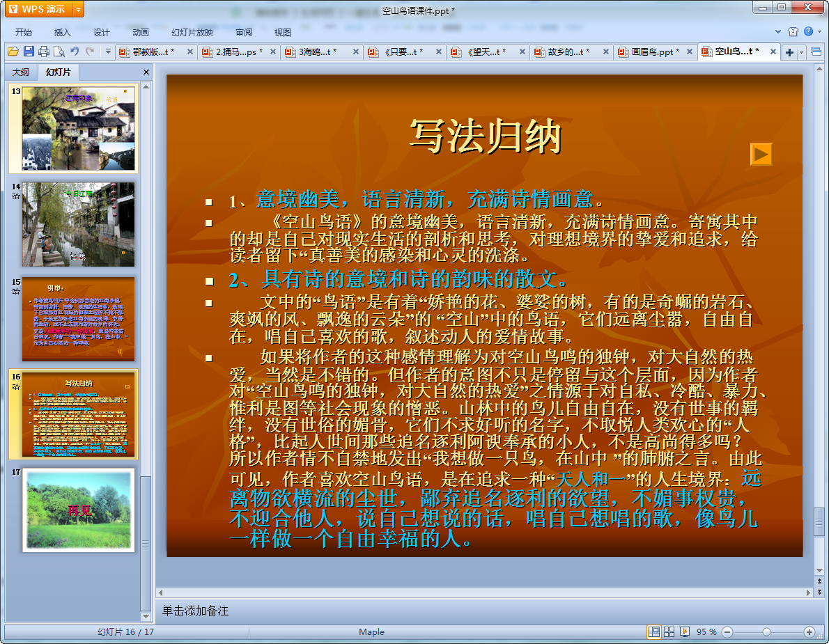Image resolution: width=829 pixels, height=644 pixels.
Task: Close the slide thumbnail pane
Action: [x=146, y=72]
